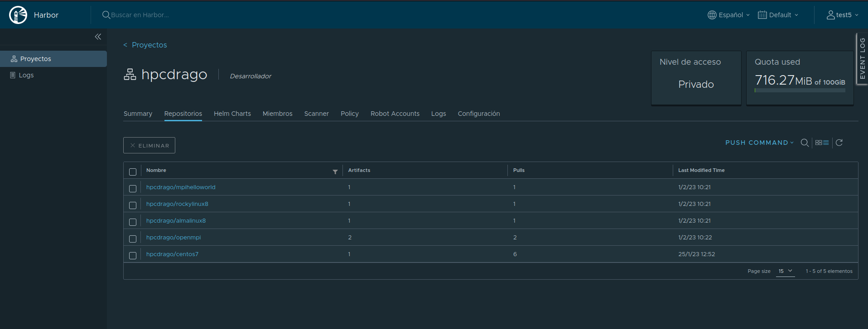Click the pulls value 6 for centos7
This screenshot has width=868, height=329.
coord(515,254)
